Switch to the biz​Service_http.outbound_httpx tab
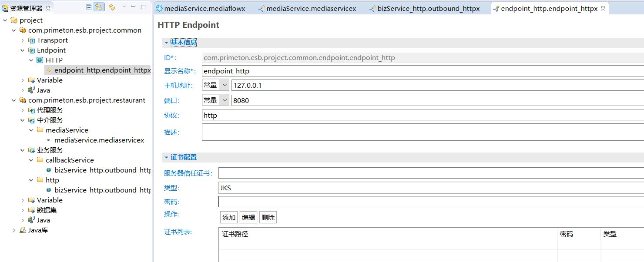This screenshot has height=262, width=644. (x=424, y=8)
